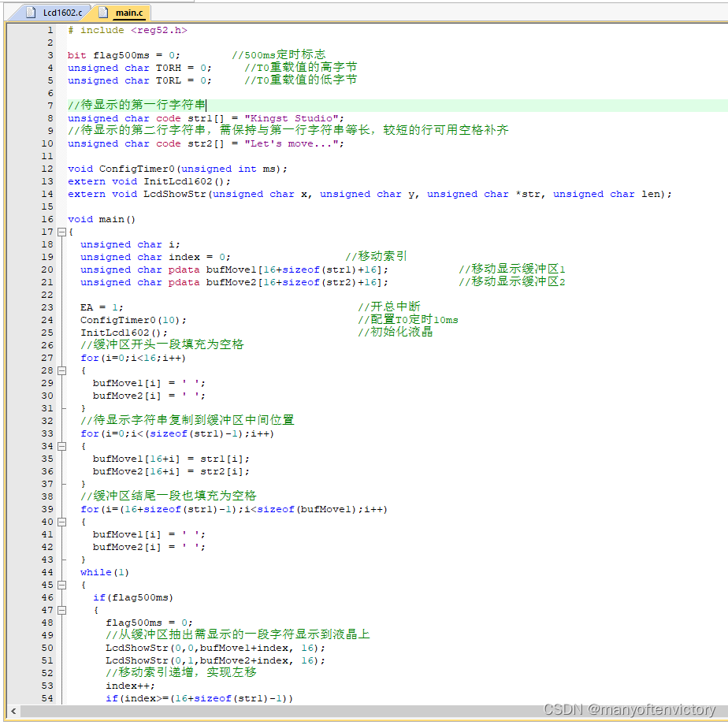Collapse the code block fold at line 40
728x725 pixels.
[61, 522]
